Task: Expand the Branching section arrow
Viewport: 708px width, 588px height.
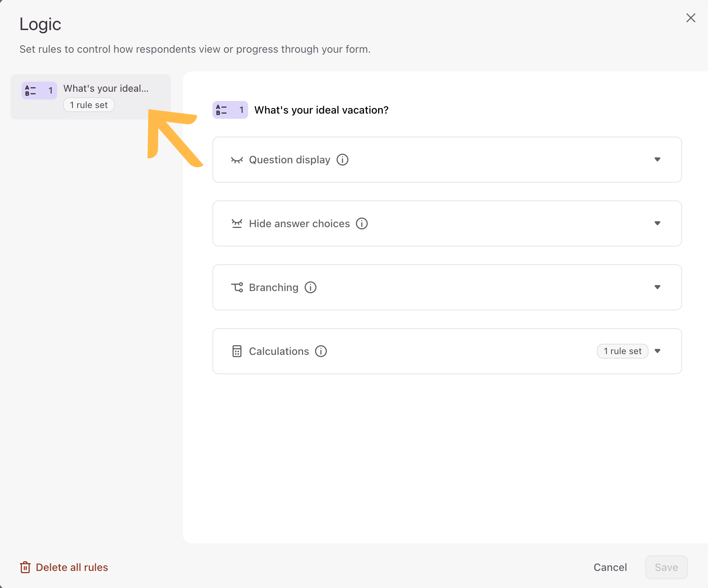Action: (x=657, y=287)
